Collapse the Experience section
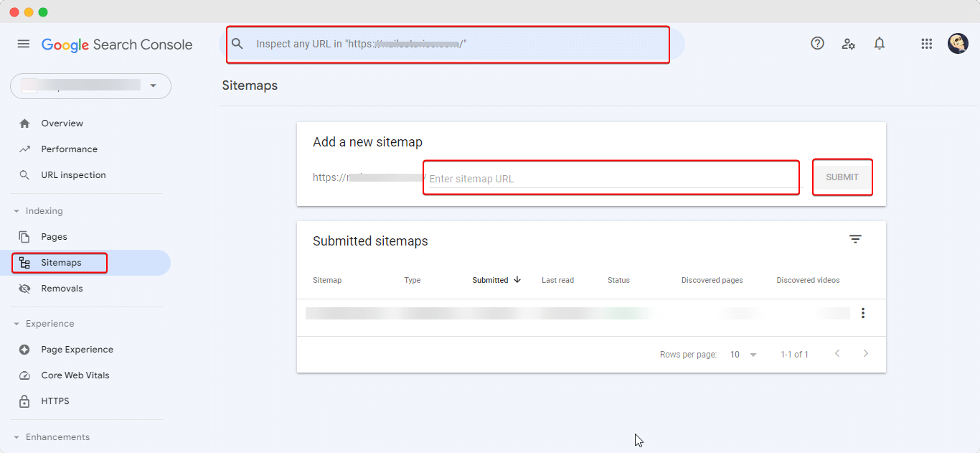The image size is (980, 453). [17, 324]
